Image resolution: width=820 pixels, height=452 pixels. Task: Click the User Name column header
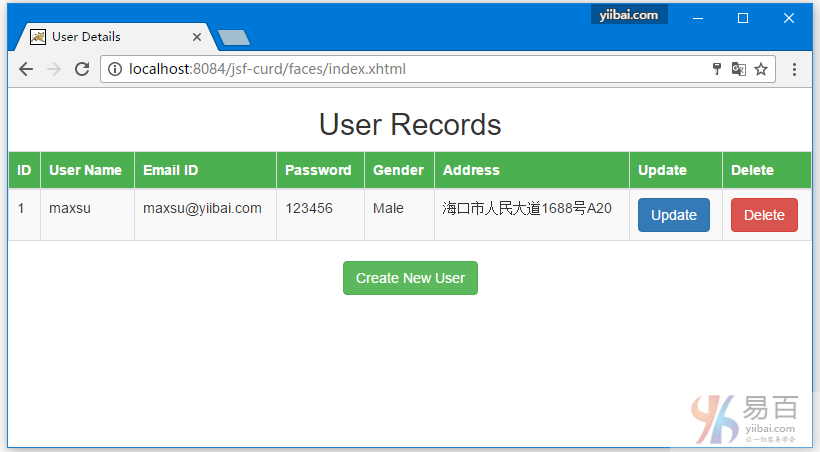tap(85, 170)
